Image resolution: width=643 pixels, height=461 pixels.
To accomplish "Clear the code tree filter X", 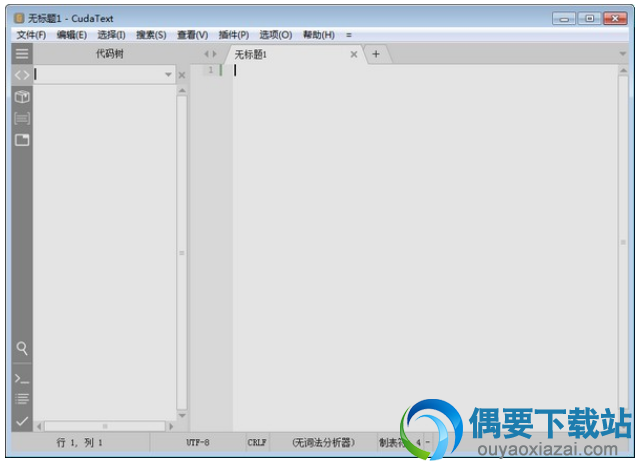I will coord(182,75).
